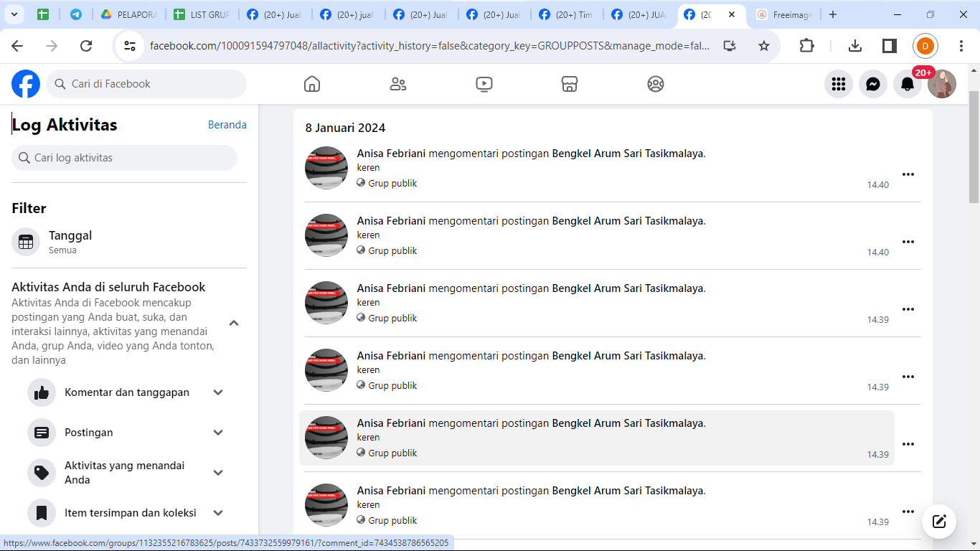The width and height of the screenshot is (980, 551).
Task: View site information for facebook.com
Action: click(x=130, y=46)
